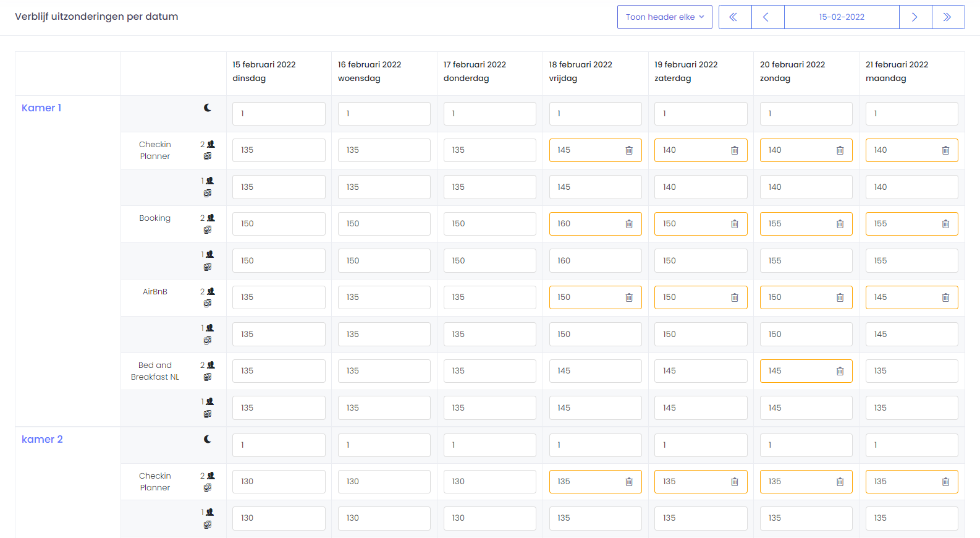Delete Bed and Breakfast NL 145 exception

click(840, 371)
